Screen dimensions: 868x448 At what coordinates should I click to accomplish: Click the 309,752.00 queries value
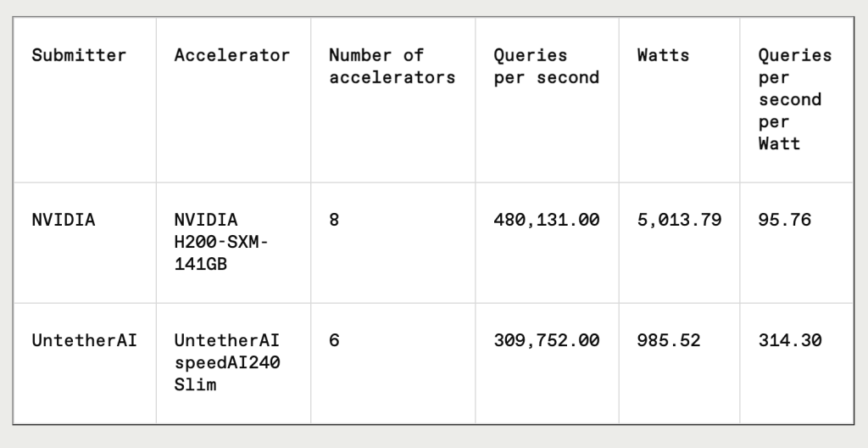click(547, 340)
